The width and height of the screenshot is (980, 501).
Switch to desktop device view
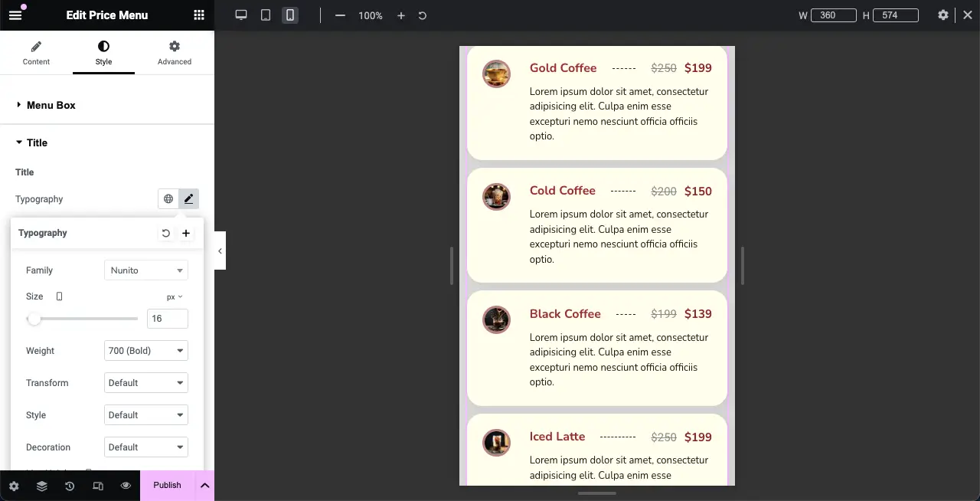[x=241, y=15]
